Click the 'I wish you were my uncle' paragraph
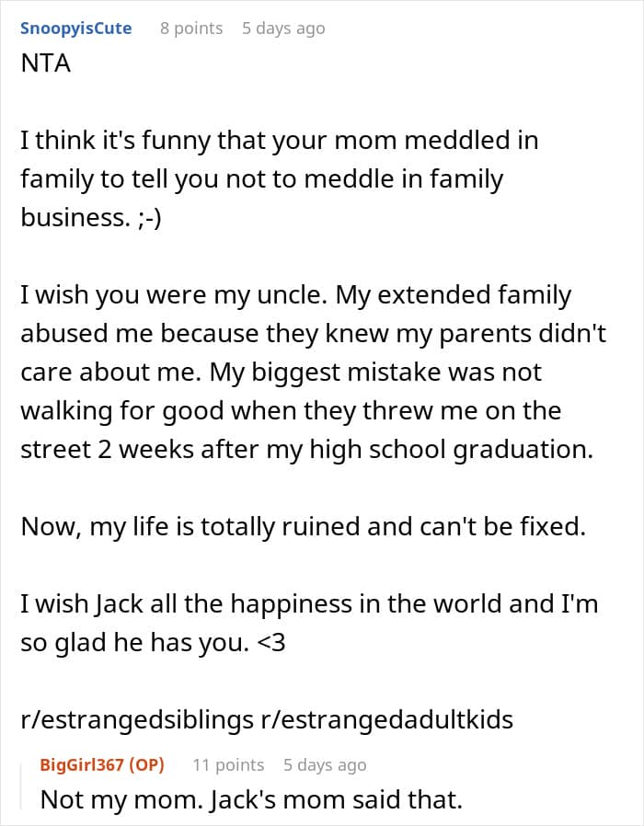This screenshot has width=644, height=826. (313, 372)
